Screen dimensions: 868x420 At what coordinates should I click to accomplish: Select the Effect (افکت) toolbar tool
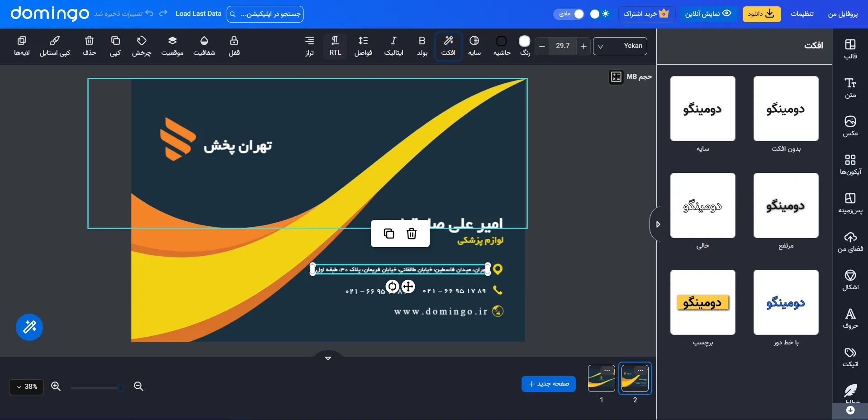click(x=448, y=46)
